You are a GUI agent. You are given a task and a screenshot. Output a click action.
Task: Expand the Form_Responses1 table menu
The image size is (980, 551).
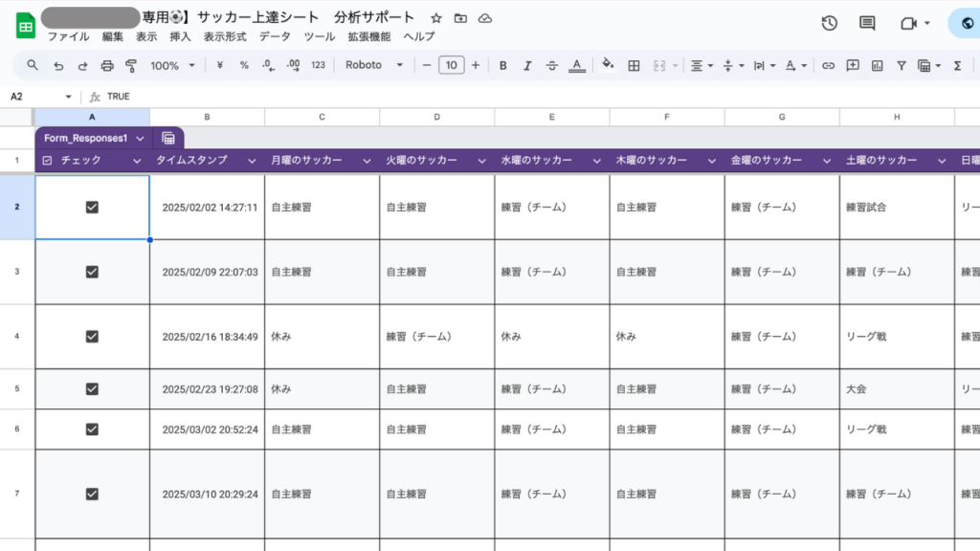141,139
